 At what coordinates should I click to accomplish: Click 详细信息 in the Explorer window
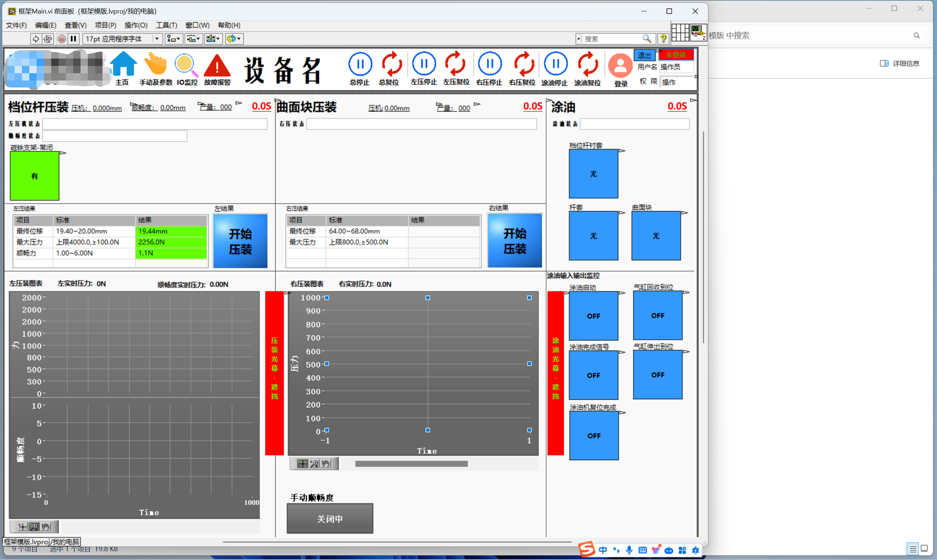click(x=900, y=63)
